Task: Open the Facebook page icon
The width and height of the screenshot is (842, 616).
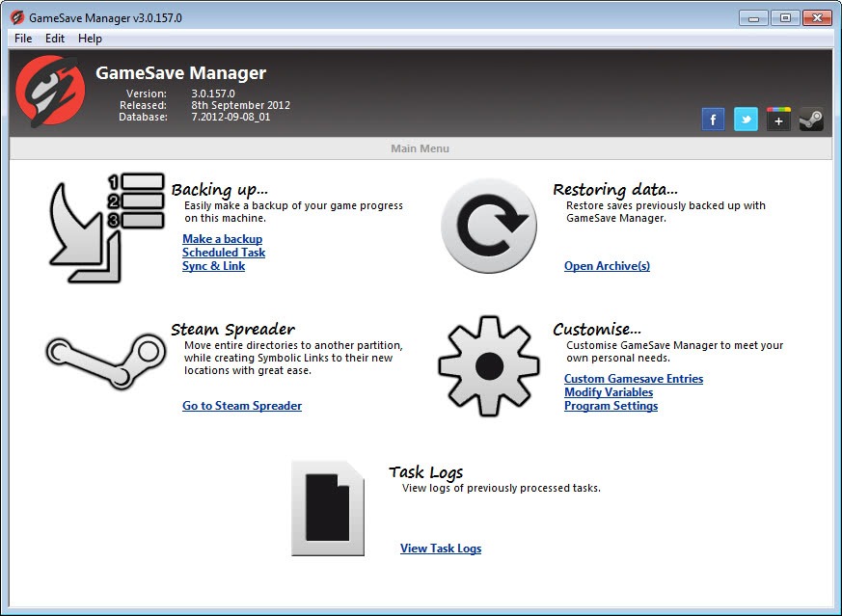Action: click(x=713, y=120)
